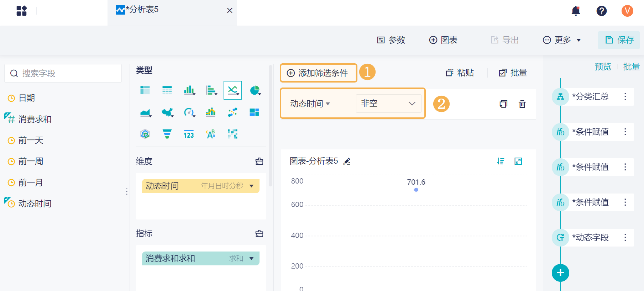Open more options for *动态字段 step
This screenshot has width=644, height=291.
click(x=625, y=237)
